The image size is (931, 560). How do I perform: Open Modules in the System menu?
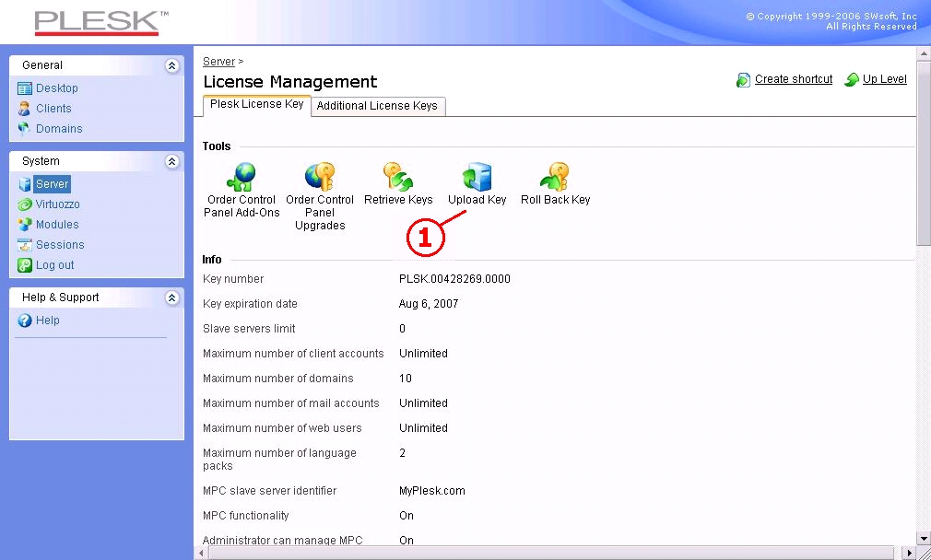[57, 225]
